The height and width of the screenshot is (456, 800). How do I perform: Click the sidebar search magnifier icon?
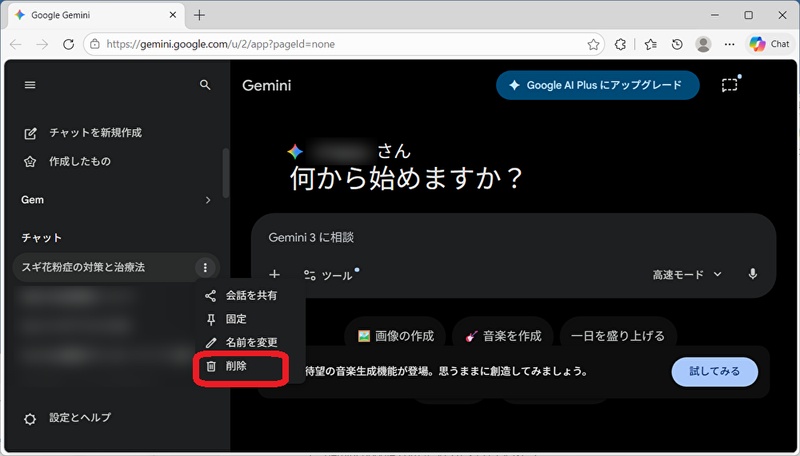click(x=205, y=85)
